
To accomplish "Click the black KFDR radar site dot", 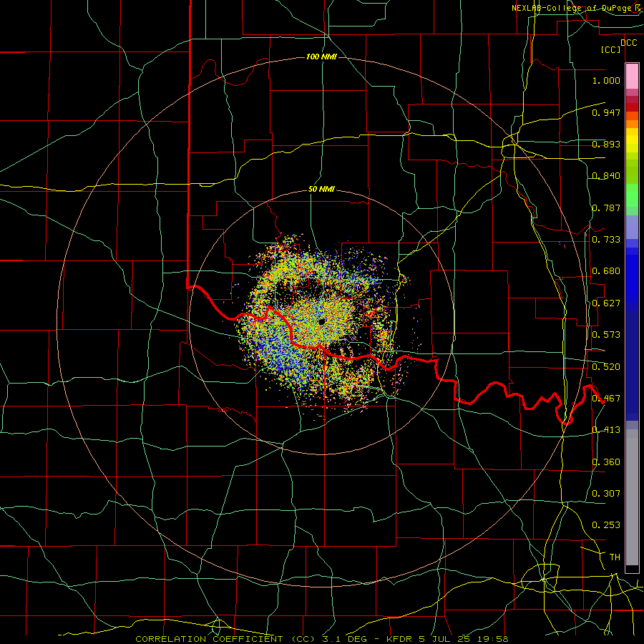I will pos(322,321).
